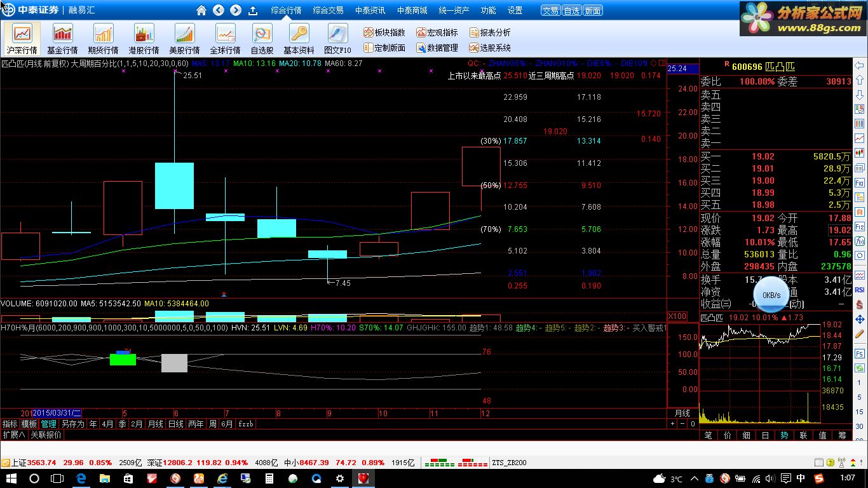Click the upload/share icon beside forward arrow
The width and height of the screenshot is (868, 488).
pos(252,10)
